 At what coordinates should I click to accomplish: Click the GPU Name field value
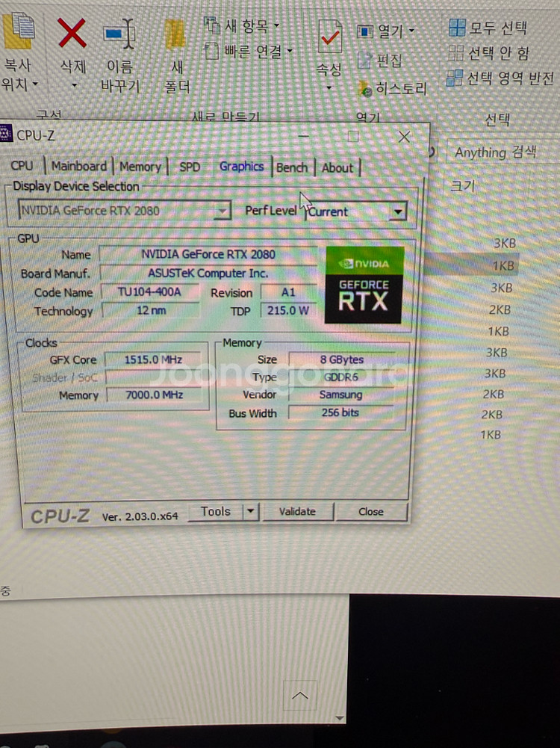point(208,254)
